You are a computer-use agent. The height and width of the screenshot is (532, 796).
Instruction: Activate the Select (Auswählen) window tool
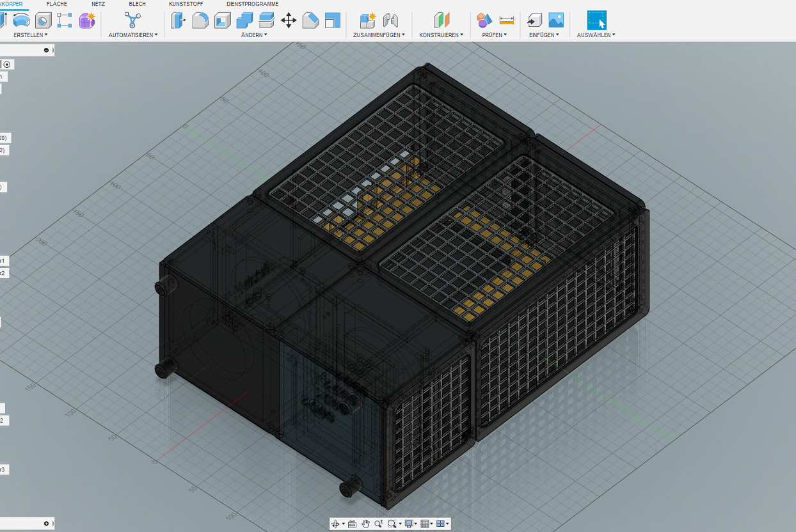point(597,20)
